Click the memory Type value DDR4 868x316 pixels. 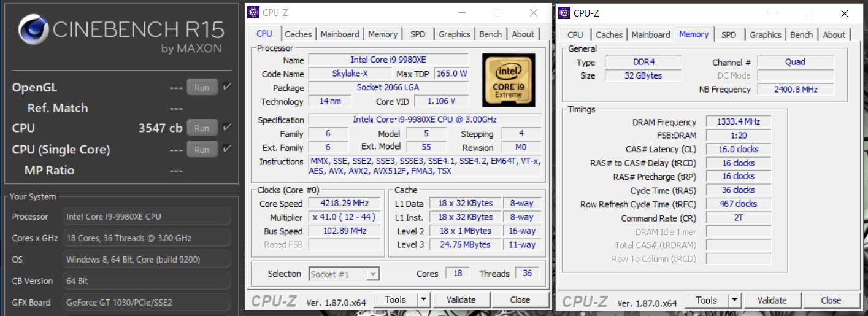[643, 62]
